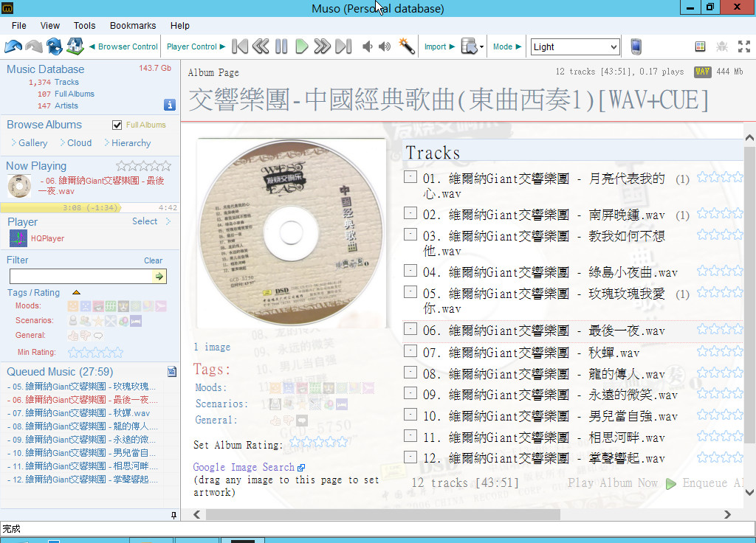Check the box for track 10 男兒當自強
Image resolution: width=756 pixels, height=543 pixels.
click(410, 415)
